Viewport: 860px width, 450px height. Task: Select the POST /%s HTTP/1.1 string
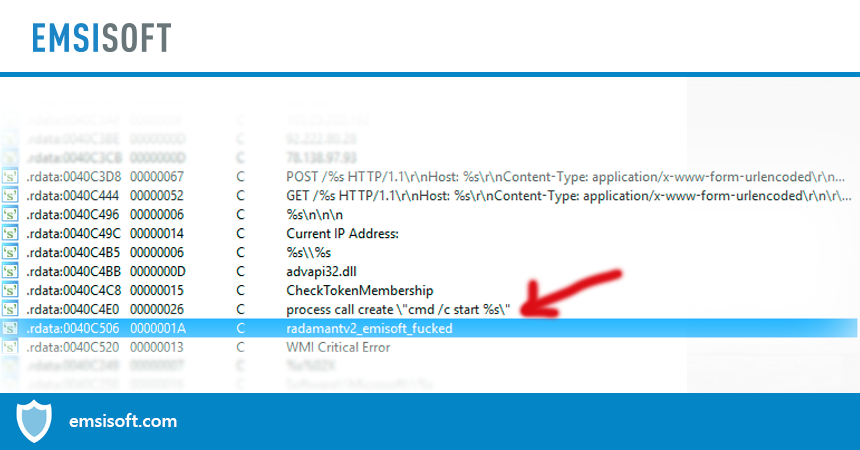click(565, 177)
